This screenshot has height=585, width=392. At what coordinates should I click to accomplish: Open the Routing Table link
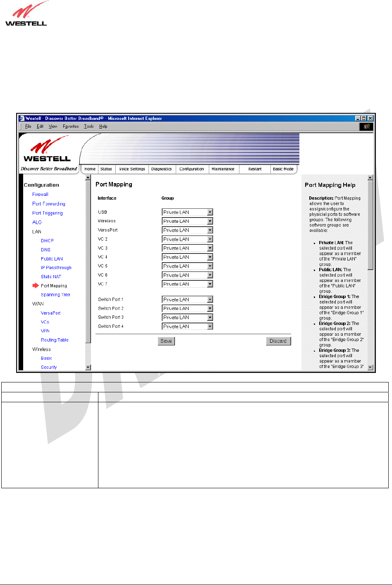tap(55, 340)
